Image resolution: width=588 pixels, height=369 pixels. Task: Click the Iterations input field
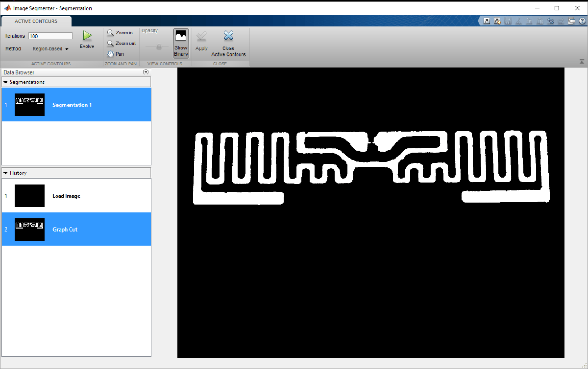[x=50, y=36]
